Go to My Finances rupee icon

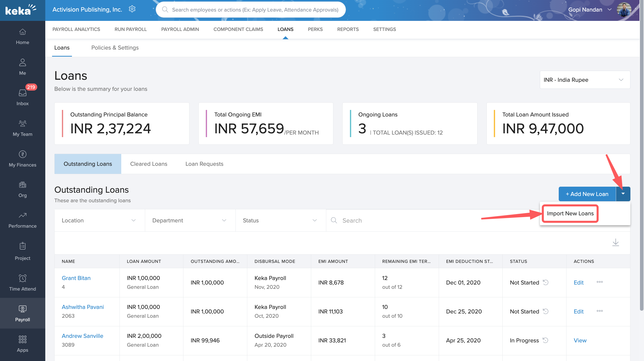click(22, 154)
